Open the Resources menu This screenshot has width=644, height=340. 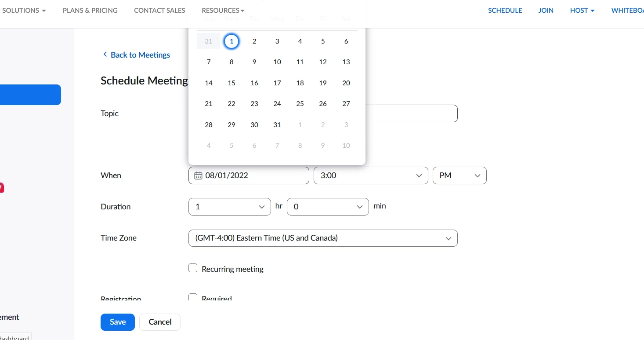(x=223, y=10)
